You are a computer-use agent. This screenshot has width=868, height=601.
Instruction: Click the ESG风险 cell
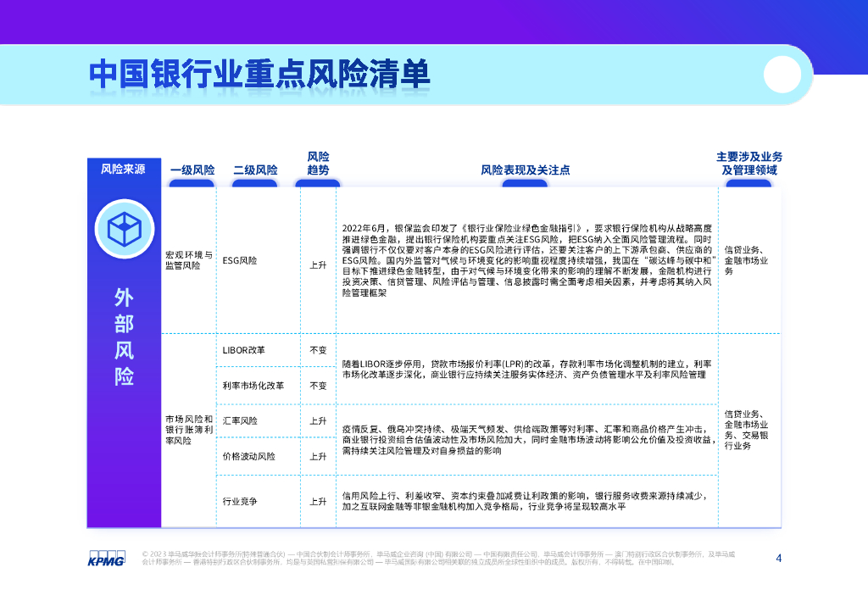pos(240,262)
